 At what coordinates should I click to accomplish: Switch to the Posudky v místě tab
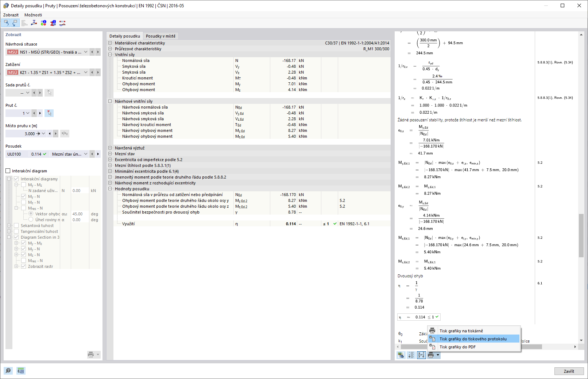[160, 36]
